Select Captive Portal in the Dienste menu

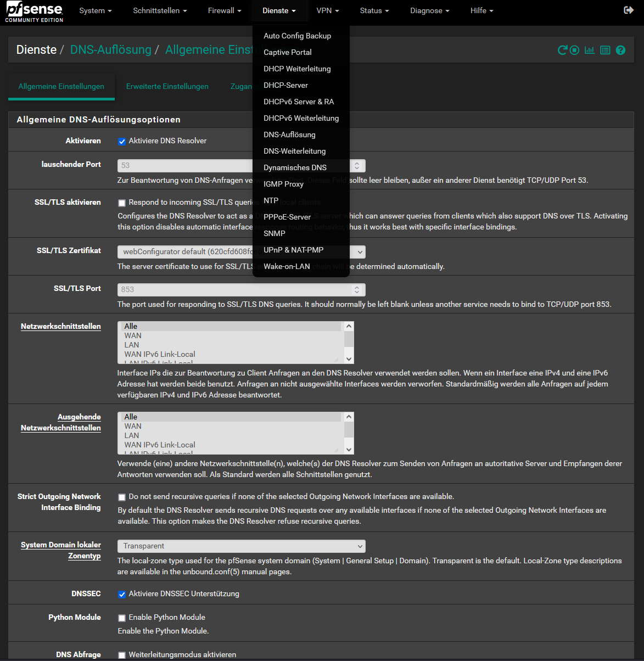point(301,52)
